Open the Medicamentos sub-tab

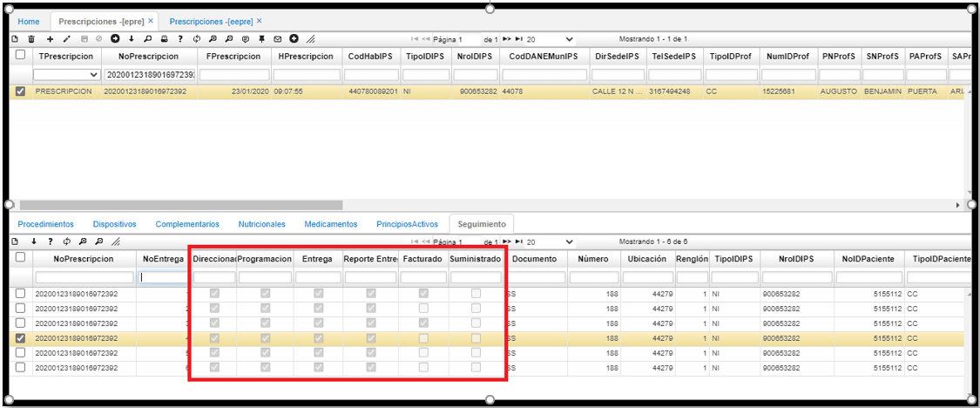click(331, 224)
